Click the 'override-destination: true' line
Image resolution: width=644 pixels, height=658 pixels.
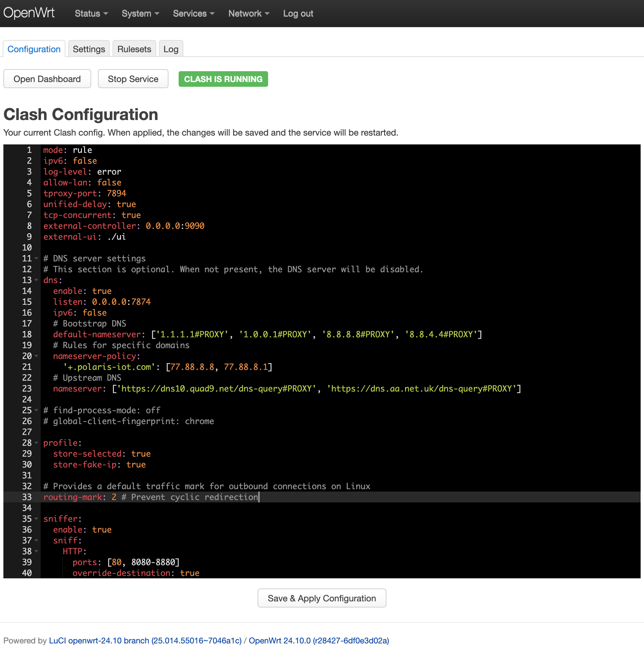136,573
